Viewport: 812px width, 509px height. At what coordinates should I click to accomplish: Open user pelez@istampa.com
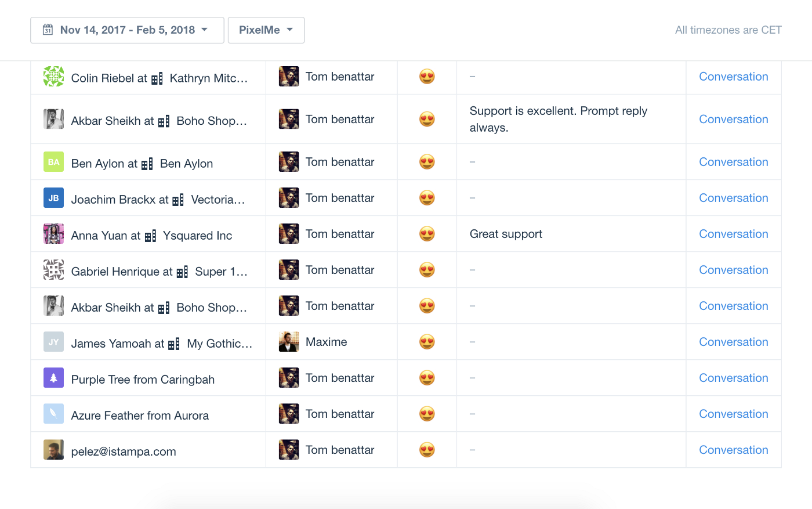point(124,452)
